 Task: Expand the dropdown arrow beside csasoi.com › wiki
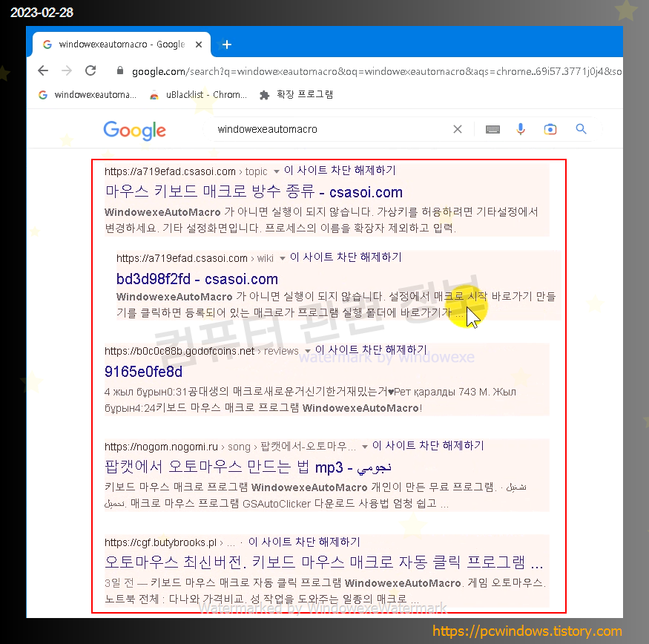pyautogui.click(x=283, y=258)
